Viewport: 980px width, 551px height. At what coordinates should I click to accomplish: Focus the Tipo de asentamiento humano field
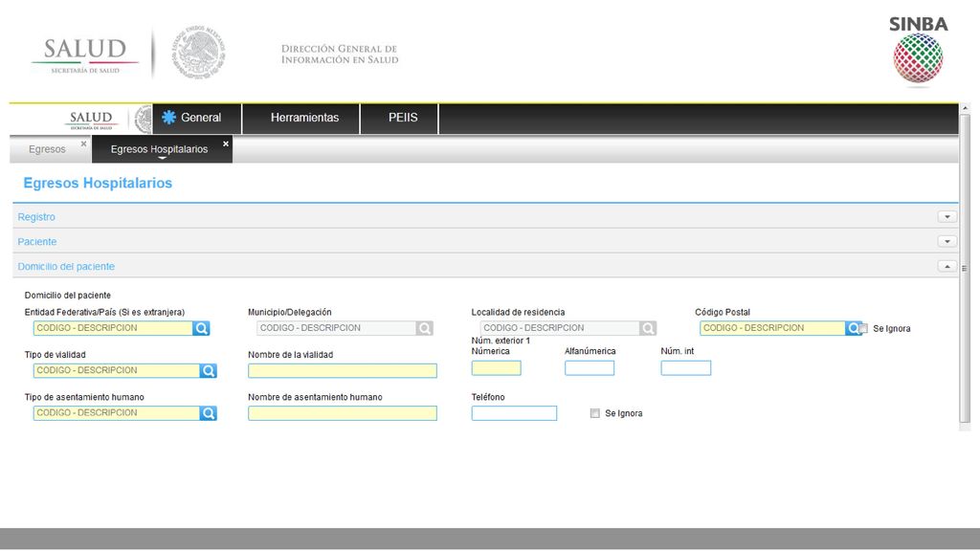coord(117,413)
